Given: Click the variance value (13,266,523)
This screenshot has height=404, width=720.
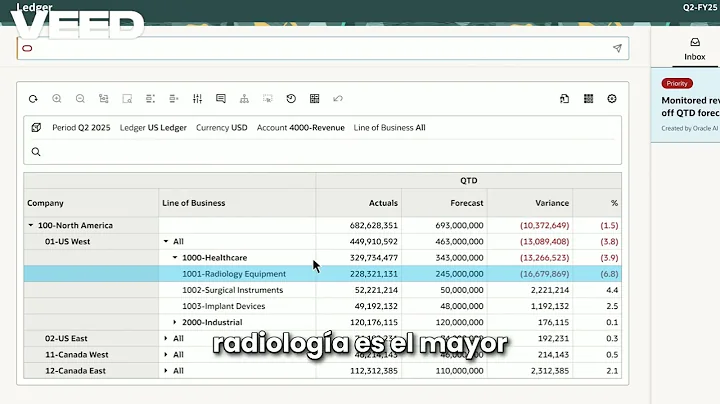Looking at the screenshot, I should coord(545,258).
